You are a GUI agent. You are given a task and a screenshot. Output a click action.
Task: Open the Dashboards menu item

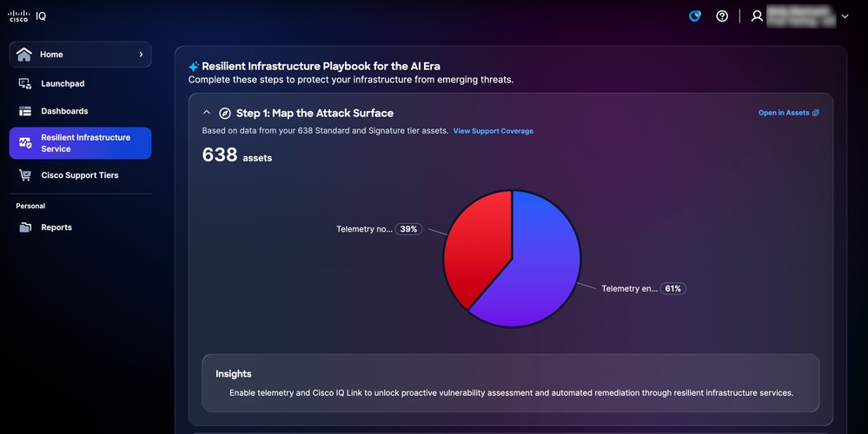[64, 111]
